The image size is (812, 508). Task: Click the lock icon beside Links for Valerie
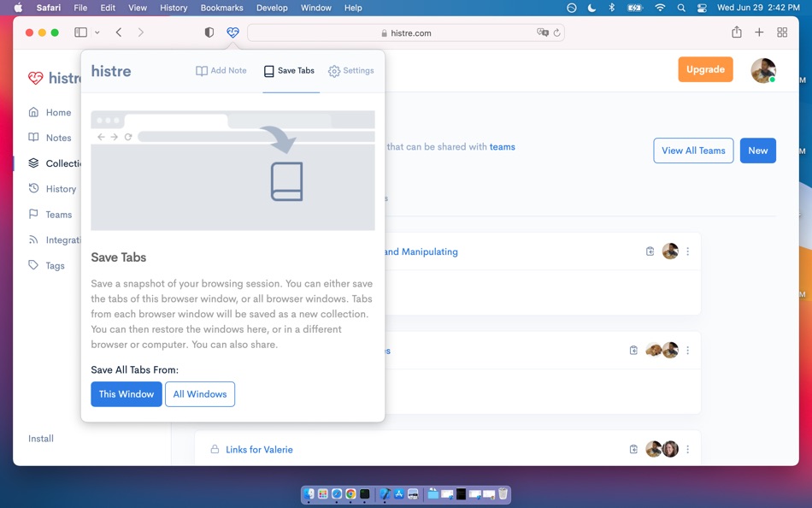[x=215, y=449]
